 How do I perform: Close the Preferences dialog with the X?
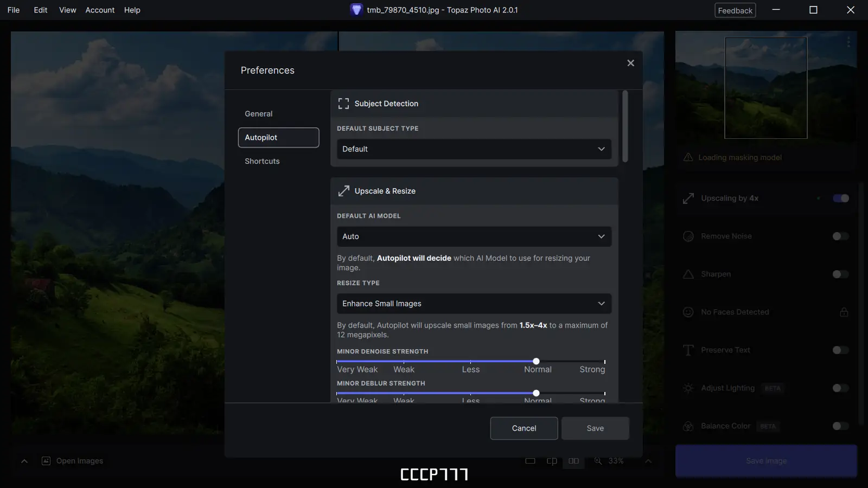[x=630, y=63]
